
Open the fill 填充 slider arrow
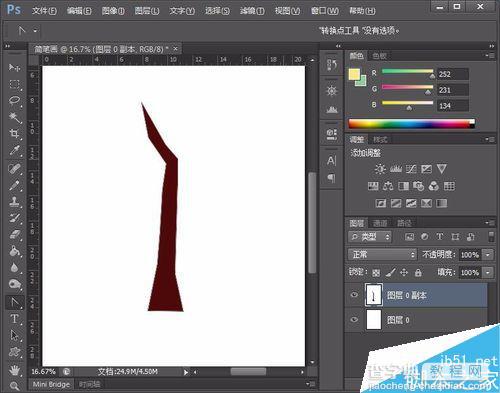click(488, 273)
